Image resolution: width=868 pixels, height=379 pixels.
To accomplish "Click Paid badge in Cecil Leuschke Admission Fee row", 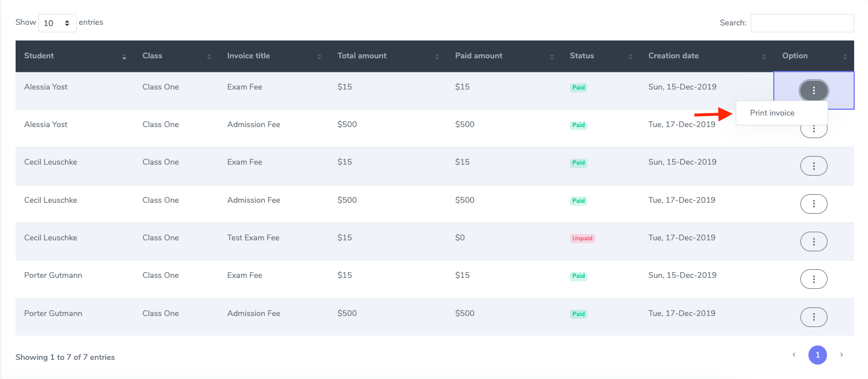I will [578, 201].
